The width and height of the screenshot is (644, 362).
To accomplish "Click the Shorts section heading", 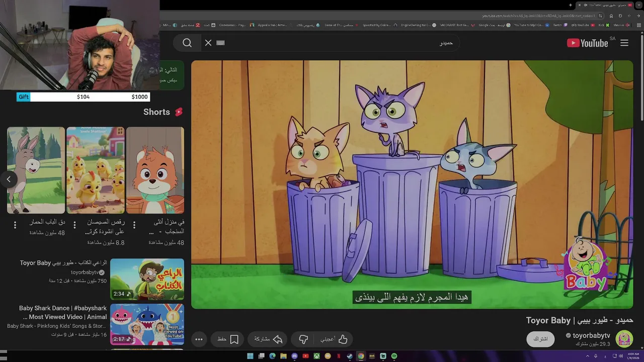I will (163, 112).
